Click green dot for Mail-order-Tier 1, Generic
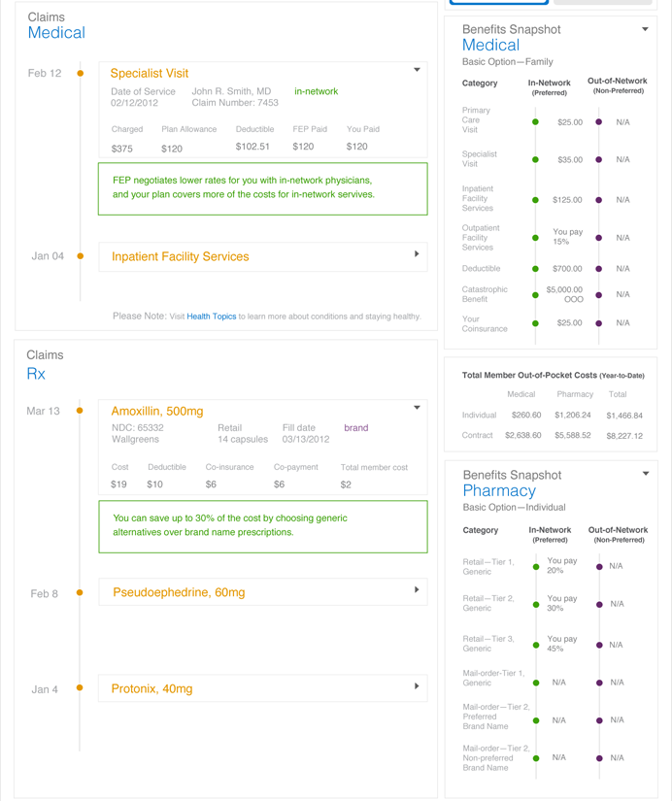The height and width of the screenshot is (801, 672). click(536, 683)
